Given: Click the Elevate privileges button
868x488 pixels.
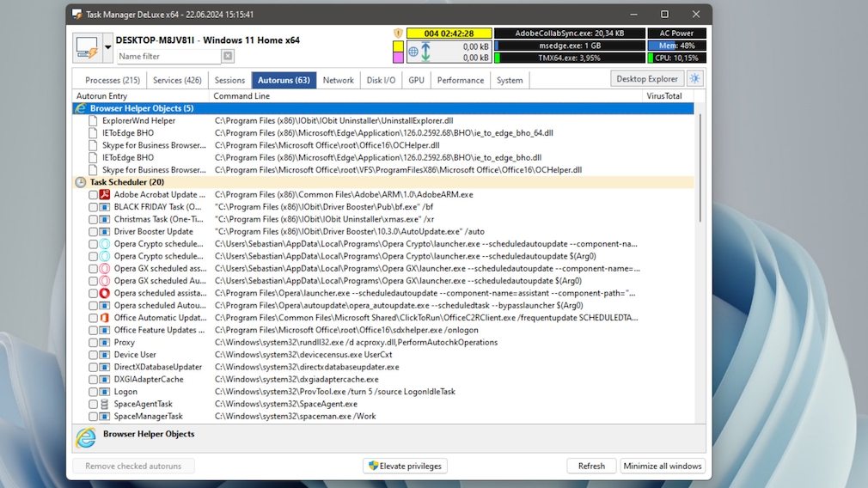Looking at the screenshot, I should (405, 467).
